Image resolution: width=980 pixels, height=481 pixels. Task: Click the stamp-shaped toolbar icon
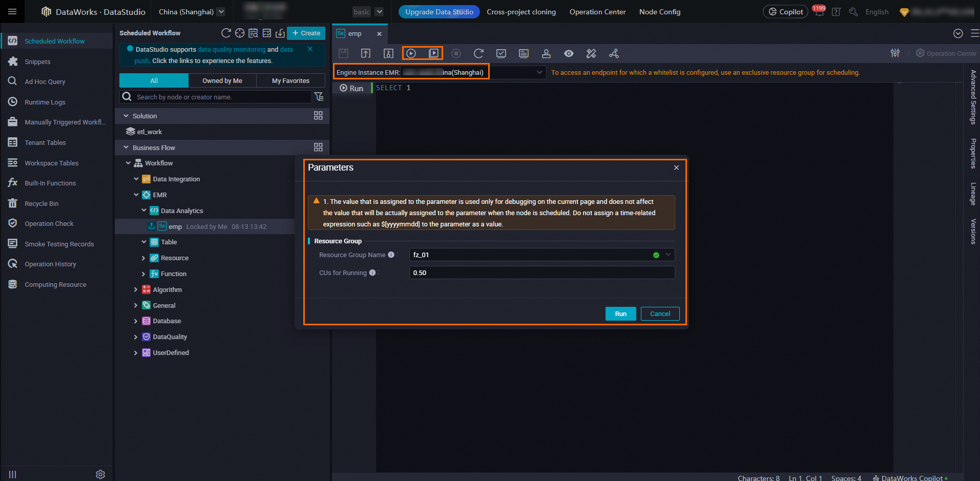[x=546, y=53]
